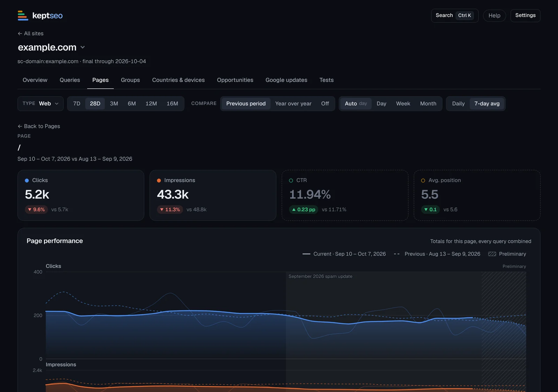This screenshot has height=392, width=558.
Task: Toggle the Impressions metric card
Action: click(213, 195)
